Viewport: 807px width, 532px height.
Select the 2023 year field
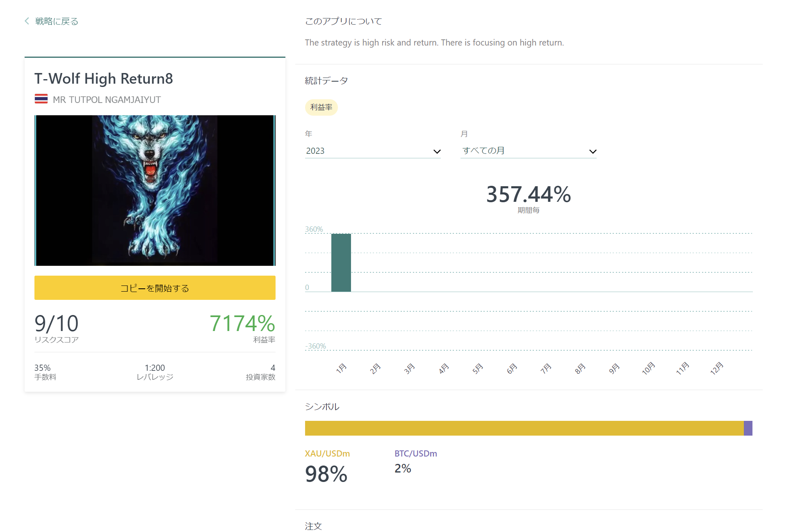pos(373,151)
